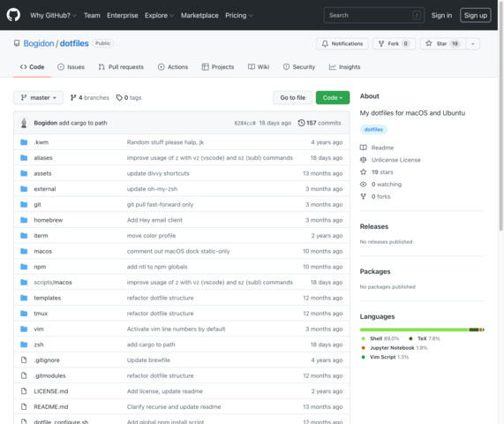504x424 pixels.
Task: Switch to the Projects tab
Action: pyautogui.click(x=218, y=67)
